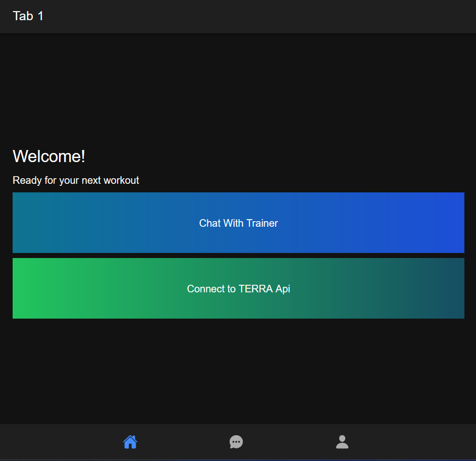The image size is (476, 461).
Task: Click the Welcome! heading
Action: click(49, 157)
